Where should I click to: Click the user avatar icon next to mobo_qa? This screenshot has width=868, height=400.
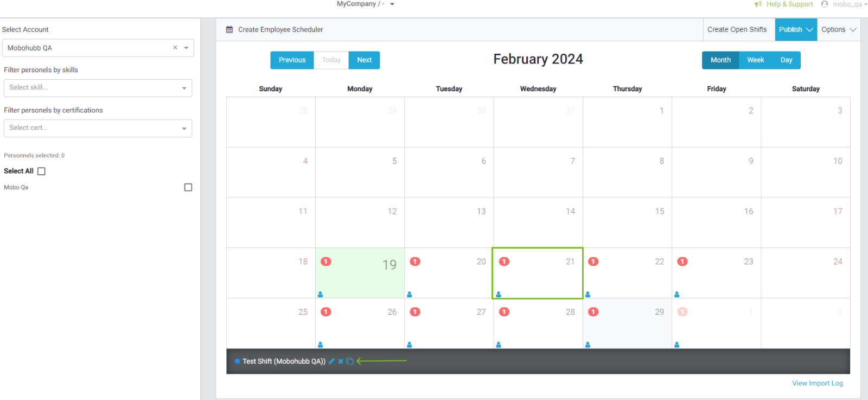[x=825, y=4]
